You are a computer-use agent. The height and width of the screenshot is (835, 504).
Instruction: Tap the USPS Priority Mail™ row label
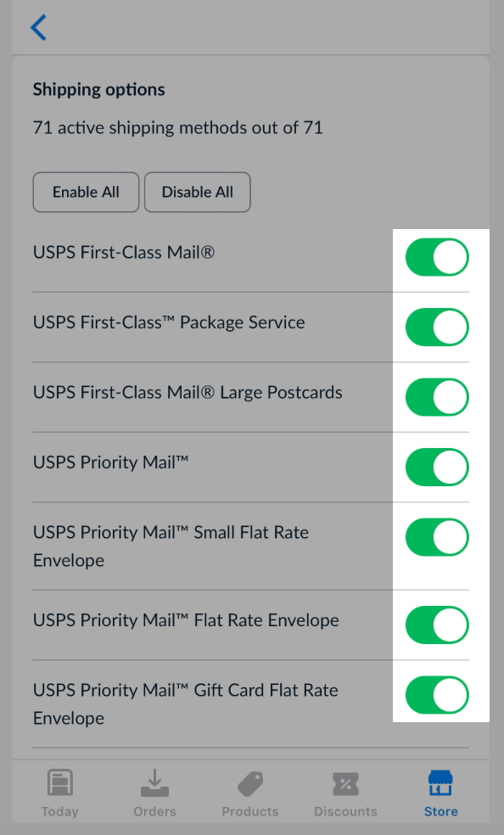tap(110, 463)
